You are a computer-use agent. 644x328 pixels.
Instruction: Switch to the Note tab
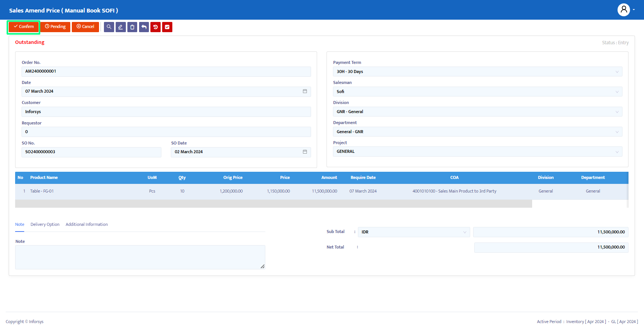(x=20, y=224)
